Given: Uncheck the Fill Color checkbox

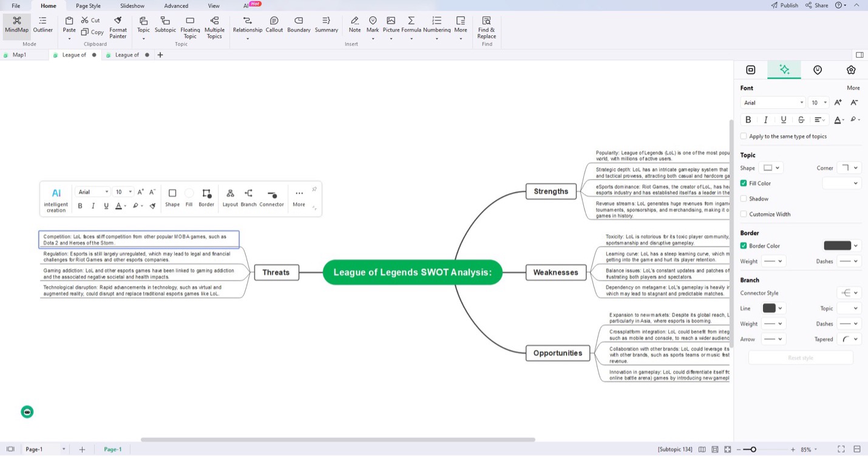Looking at the screenshot, I should (744, 183).
